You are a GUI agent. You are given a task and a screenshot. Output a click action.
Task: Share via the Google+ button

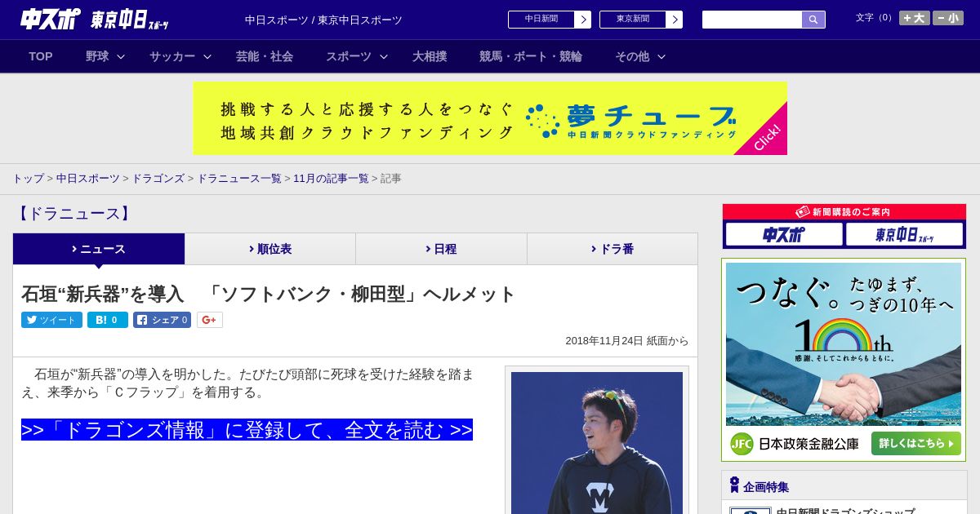(210, 320)
